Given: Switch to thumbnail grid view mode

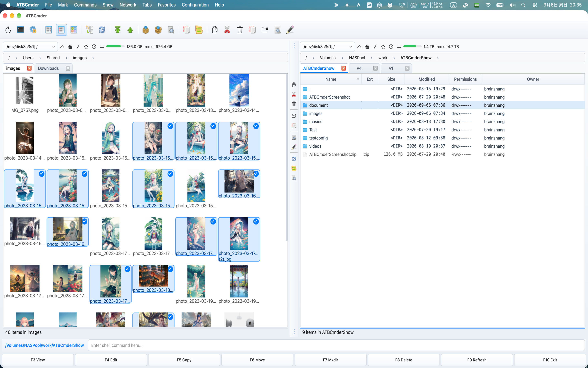Looking at the screenshot, I should pyautogui.click(x=74, y=30).
